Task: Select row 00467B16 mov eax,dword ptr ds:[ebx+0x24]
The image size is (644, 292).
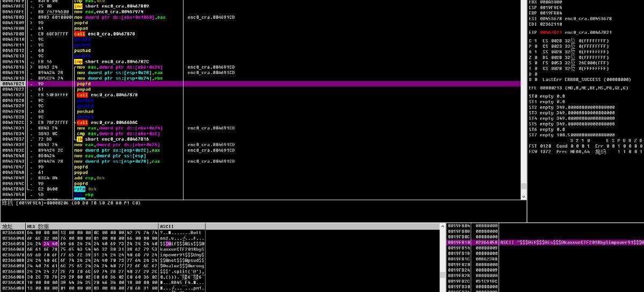Action: tap(261, 67)
